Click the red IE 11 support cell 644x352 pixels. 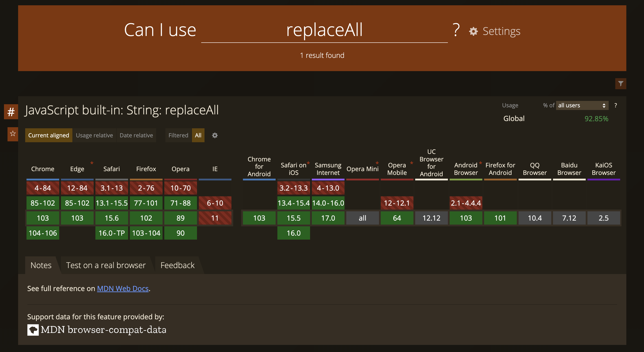click(215, 218)
